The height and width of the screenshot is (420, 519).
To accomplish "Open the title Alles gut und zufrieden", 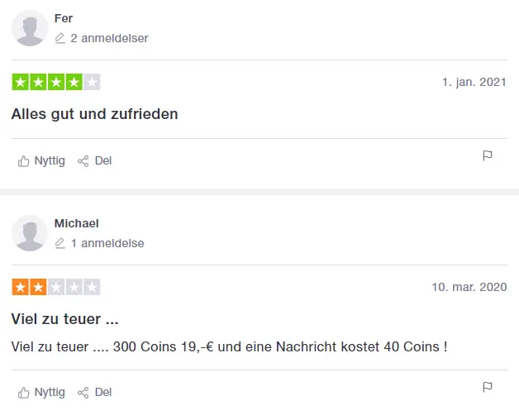I will (95, 114).
